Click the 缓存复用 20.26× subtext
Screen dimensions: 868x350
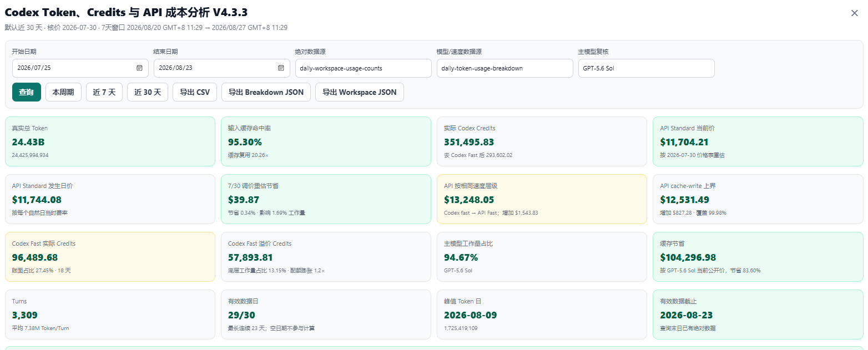click(248, 155)
